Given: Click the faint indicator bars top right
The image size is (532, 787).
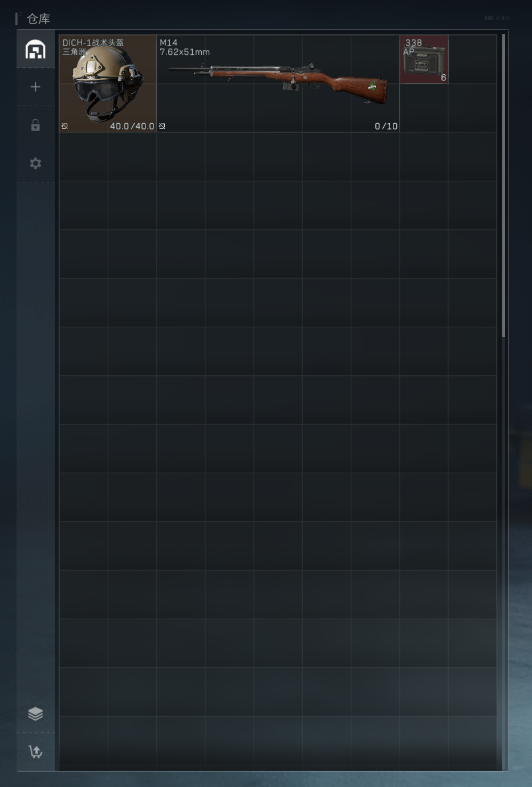Looking at the screenshot, I should click(x=496, y=18).
